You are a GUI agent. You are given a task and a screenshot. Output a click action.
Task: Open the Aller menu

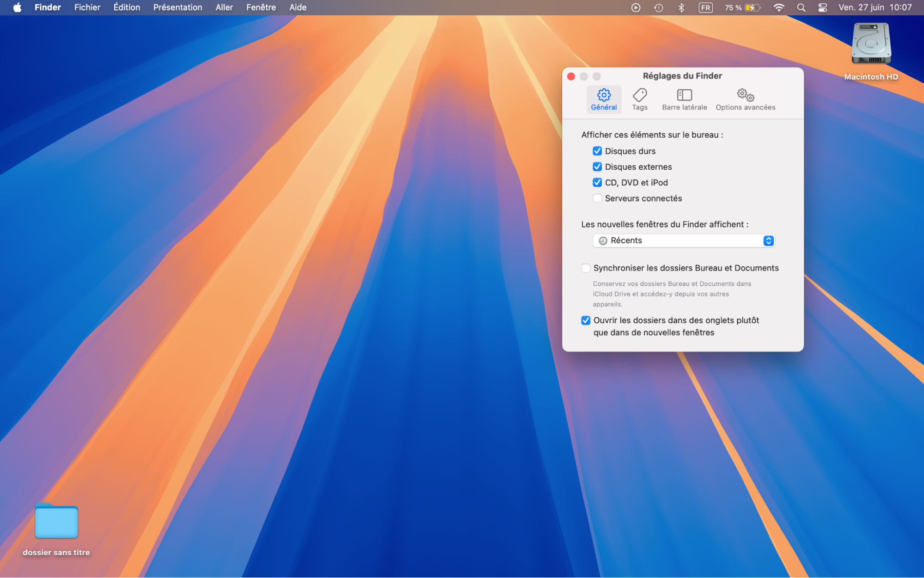pyautogui.click(x=224, y=7)
